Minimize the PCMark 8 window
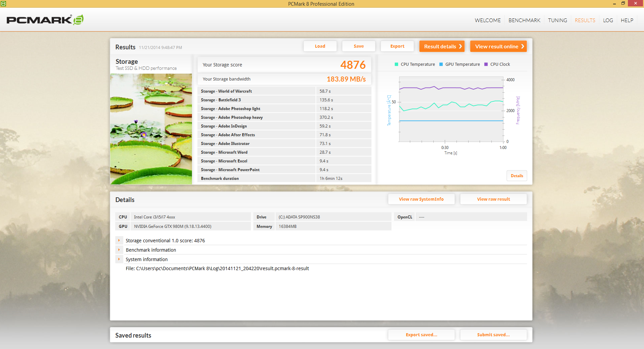Viewport: 644px width, 349px height. pos(614,3)
